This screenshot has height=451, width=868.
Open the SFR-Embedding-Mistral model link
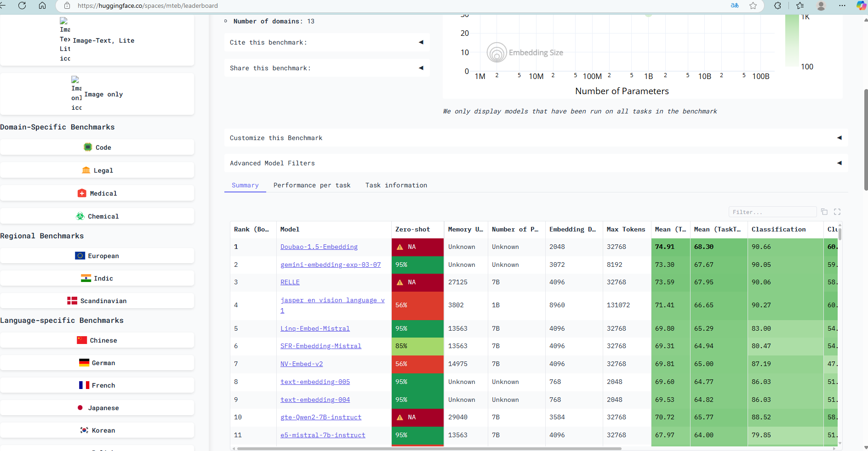(x=321, y=346)
